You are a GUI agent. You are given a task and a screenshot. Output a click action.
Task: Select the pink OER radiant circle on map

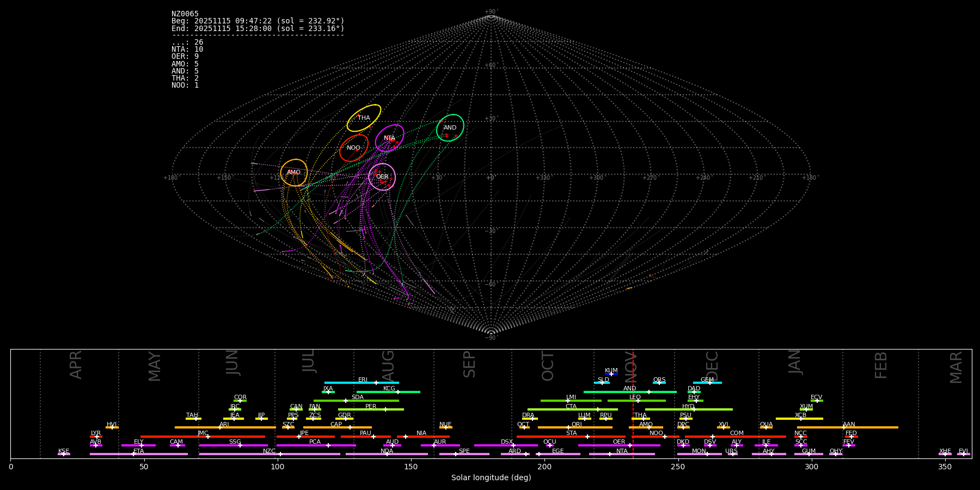coord(382,177)
